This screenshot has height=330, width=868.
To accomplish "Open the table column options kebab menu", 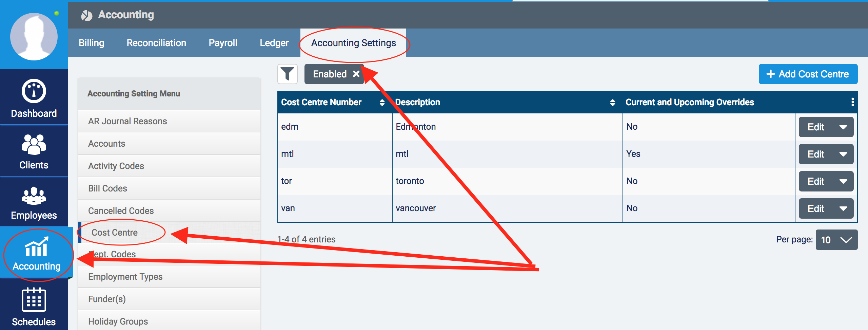I will pyautogui.click(x=852, y=102).
